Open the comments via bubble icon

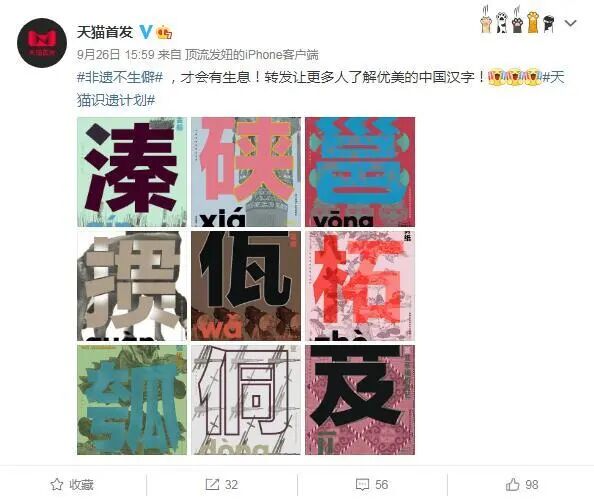[362, 485]
